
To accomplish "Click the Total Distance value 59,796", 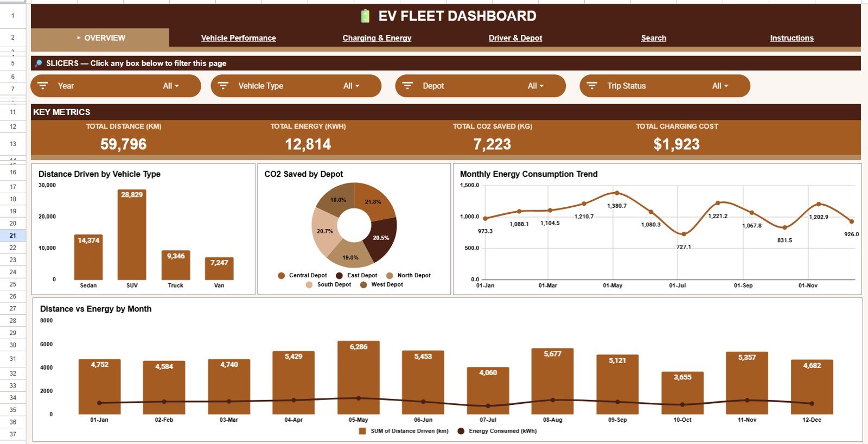I will pos(124,144).
